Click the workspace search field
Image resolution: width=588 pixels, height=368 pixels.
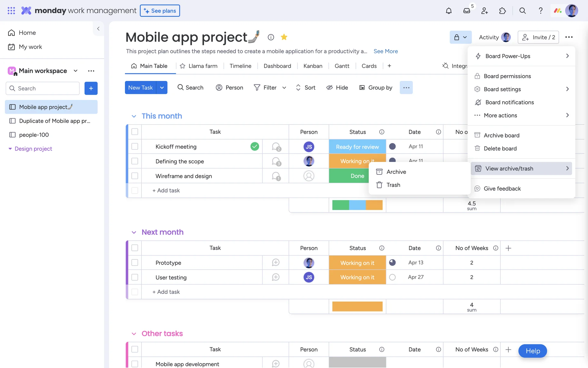click(43, 88)
